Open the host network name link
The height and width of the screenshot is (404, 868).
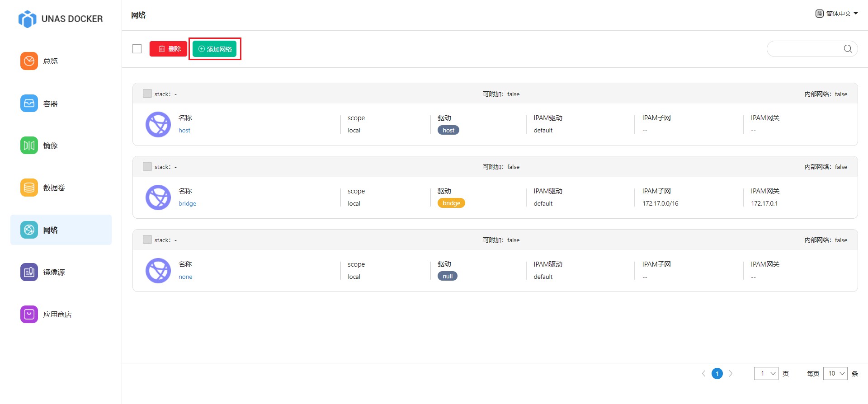[184, 130]
